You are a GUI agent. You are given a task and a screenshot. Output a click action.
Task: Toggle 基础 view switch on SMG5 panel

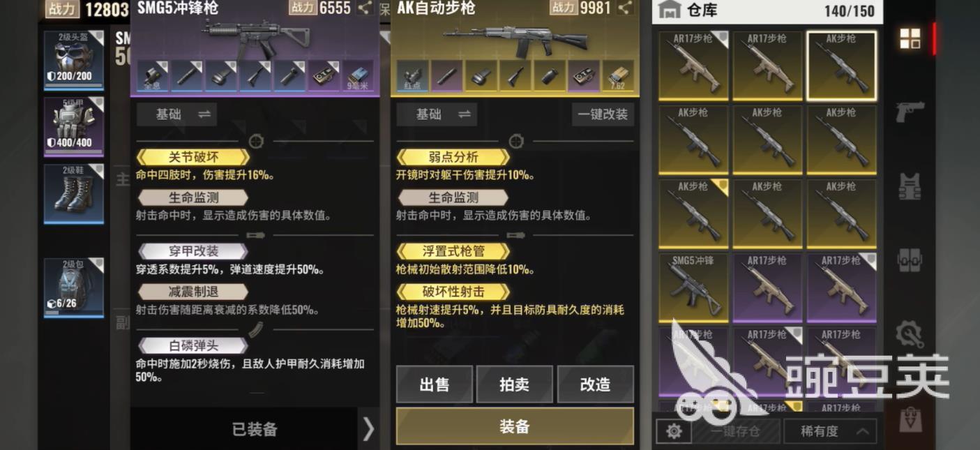[176, 114]
